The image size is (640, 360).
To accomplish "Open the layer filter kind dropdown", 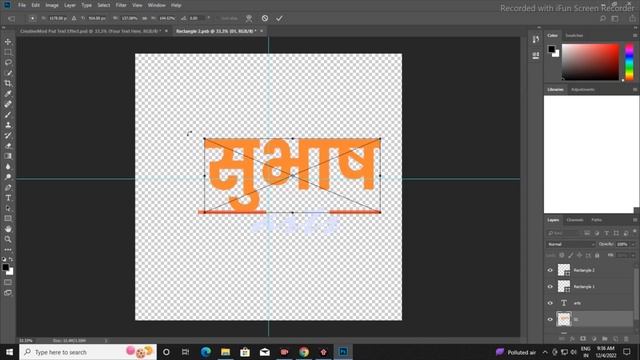I will [x=563, y=233].
